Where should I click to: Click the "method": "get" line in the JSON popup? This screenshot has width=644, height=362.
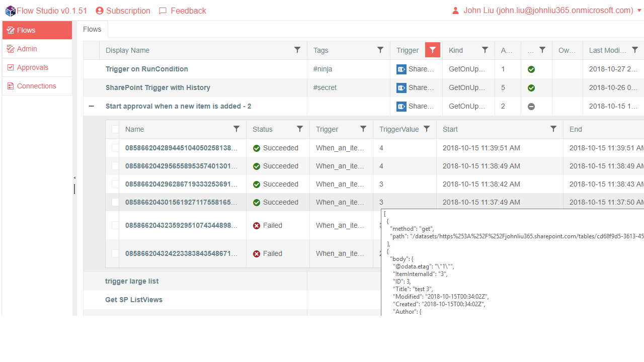(412, 229)
